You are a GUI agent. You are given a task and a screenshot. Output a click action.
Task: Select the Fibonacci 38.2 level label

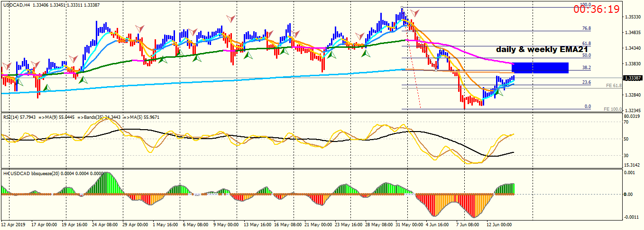pos(586,67)
